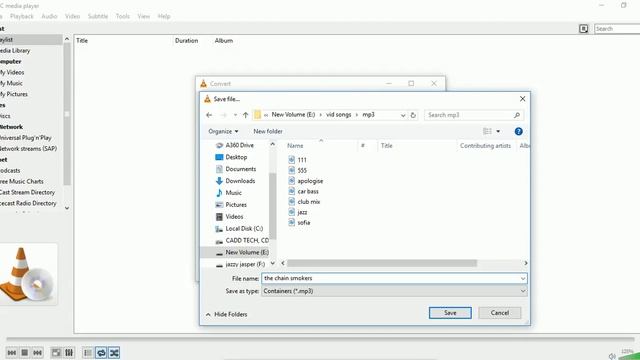Click the Cancel button
The image size is (640, 360).
pyautogui.click(x=500, y=313)
